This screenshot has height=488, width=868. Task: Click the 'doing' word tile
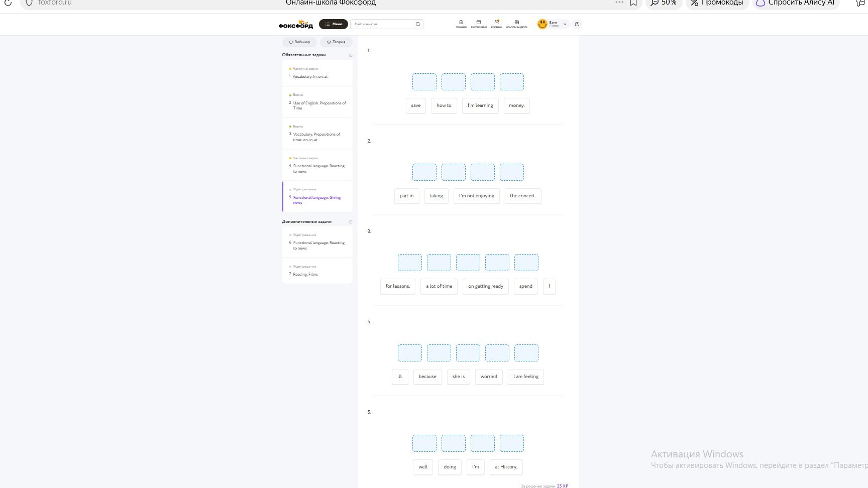point(450,467)
